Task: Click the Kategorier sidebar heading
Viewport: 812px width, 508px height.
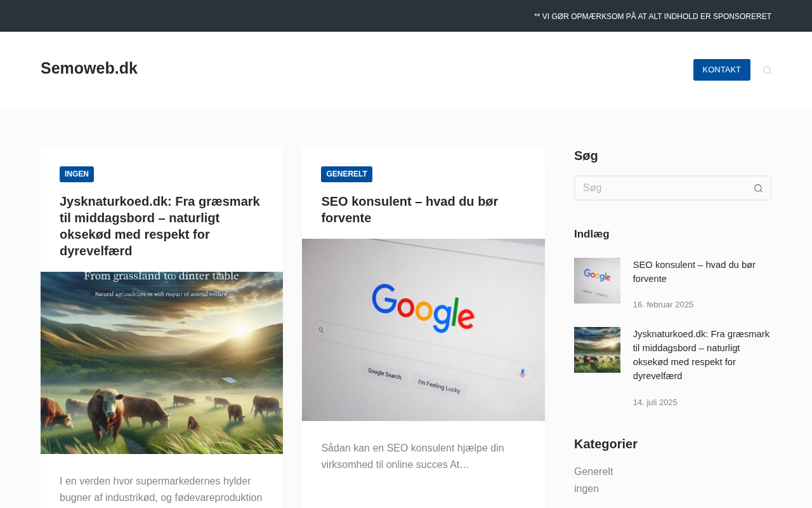Action: point(606,444)
